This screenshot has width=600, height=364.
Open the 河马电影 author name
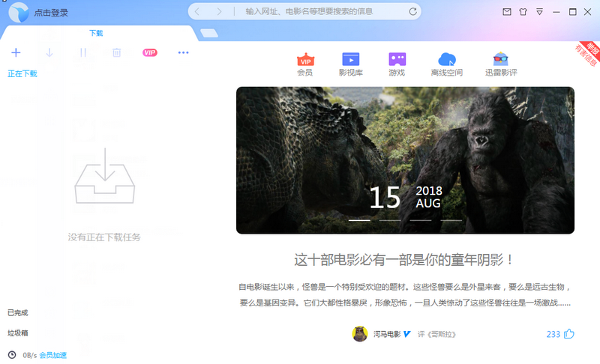click(x=387, y=334)
